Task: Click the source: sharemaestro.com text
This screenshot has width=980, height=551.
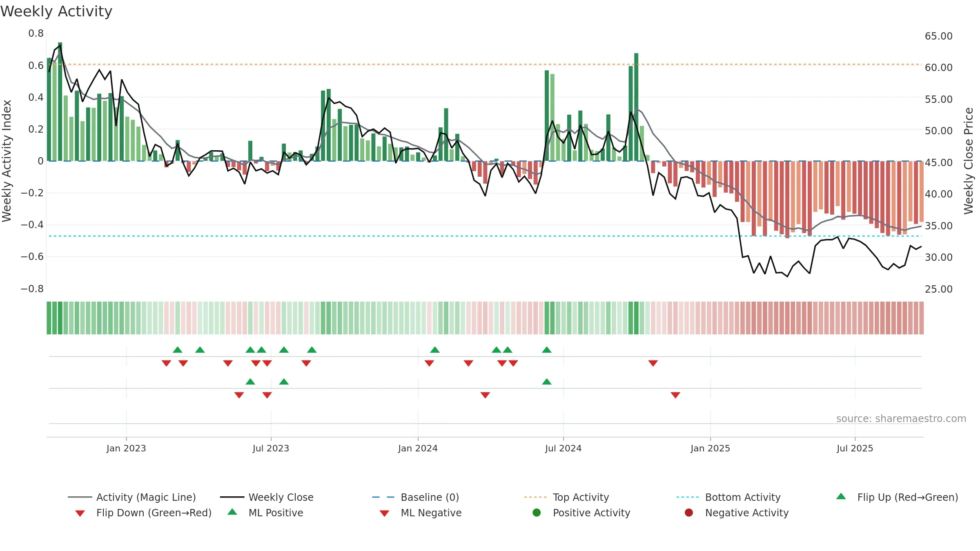Action: (901, 418)
